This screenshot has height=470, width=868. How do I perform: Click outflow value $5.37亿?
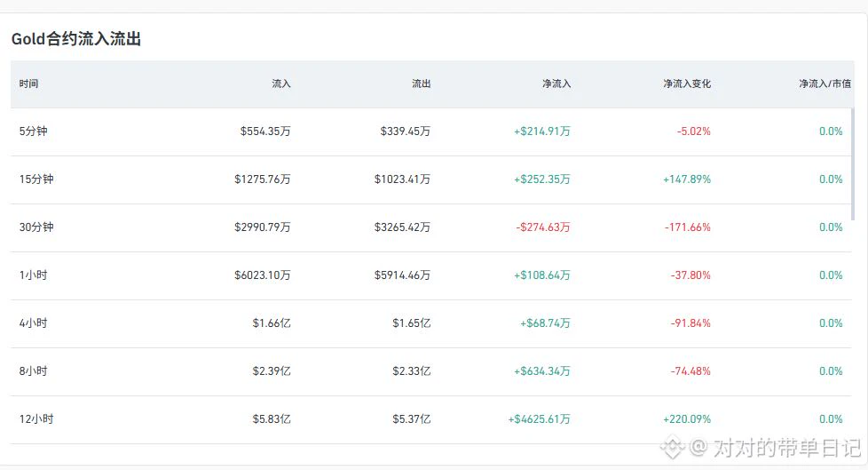coord(411,419)
